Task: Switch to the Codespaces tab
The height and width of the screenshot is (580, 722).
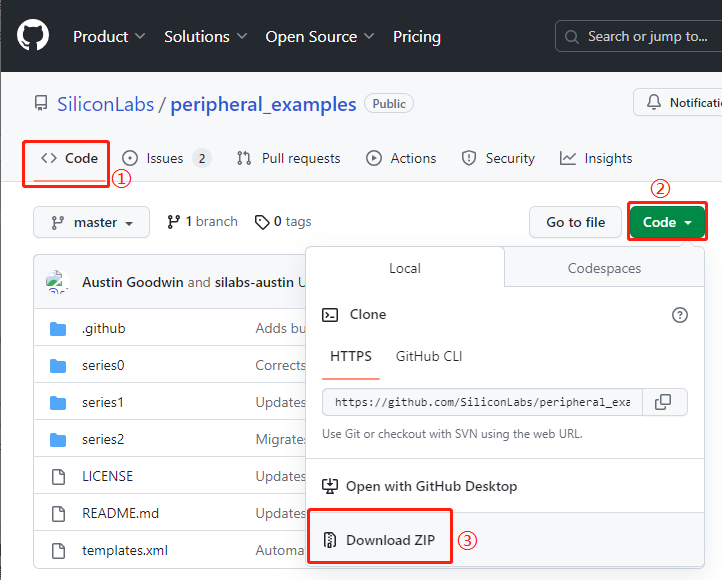Action: [604, 268]
